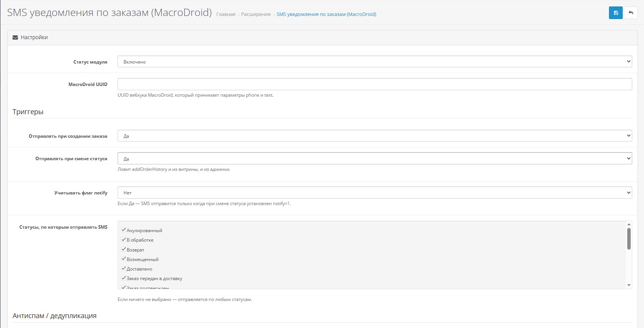This screenshot has width=644, height=328.
Task: Open the Статус модуля dropdown
Action: click(375, 62)
